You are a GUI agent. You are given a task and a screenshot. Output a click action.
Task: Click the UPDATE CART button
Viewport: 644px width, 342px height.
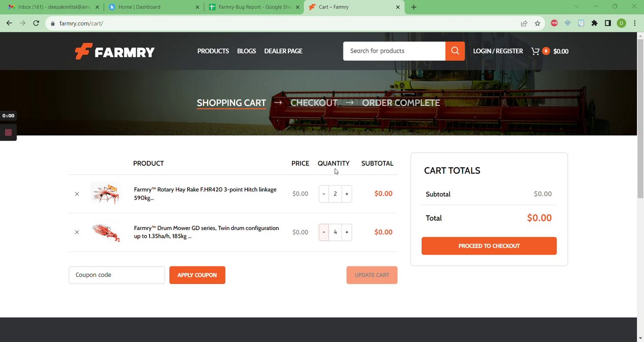[x=372, y=275]
